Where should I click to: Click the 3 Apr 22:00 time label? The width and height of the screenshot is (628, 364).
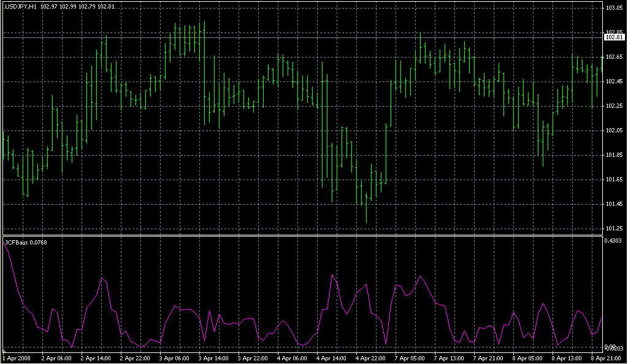[253, 358]
